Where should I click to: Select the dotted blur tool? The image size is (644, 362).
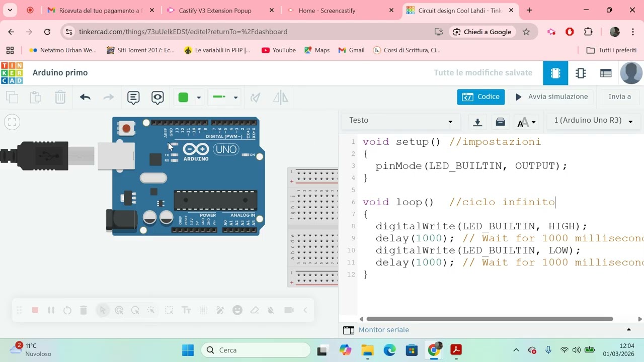(x=203, y=310)
